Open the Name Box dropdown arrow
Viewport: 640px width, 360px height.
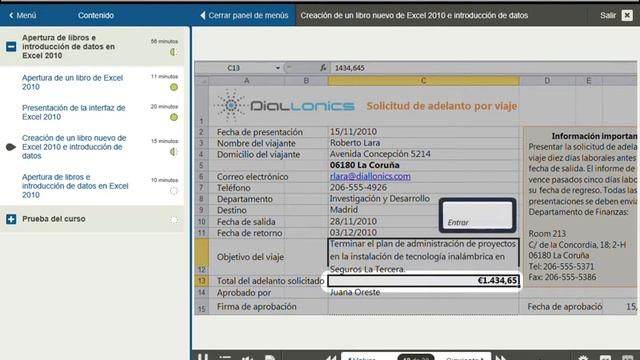[278, 68]
